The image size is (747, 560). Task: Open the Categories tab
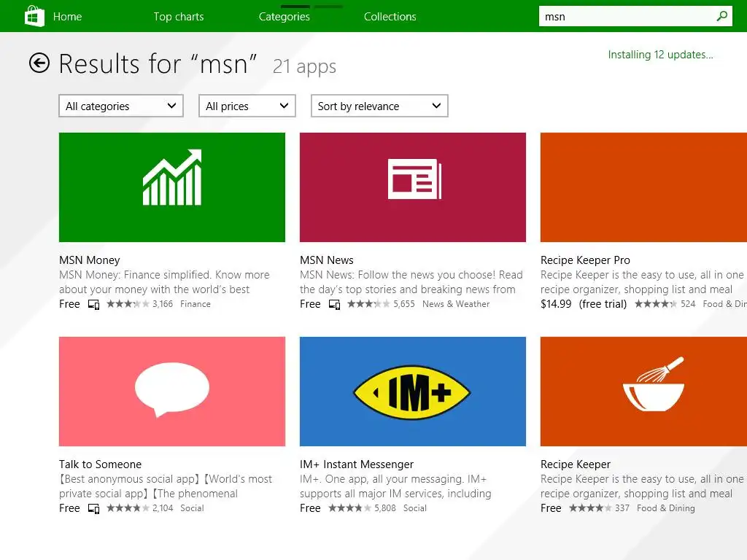(285, 17)
